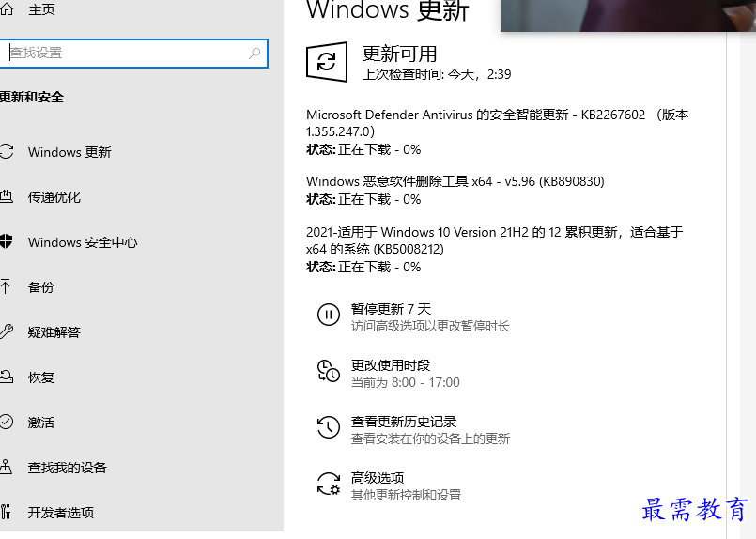This screenshot has height=539, width=756.
Task: Click the magnifier search icon
Action: [x=255, y=53]
